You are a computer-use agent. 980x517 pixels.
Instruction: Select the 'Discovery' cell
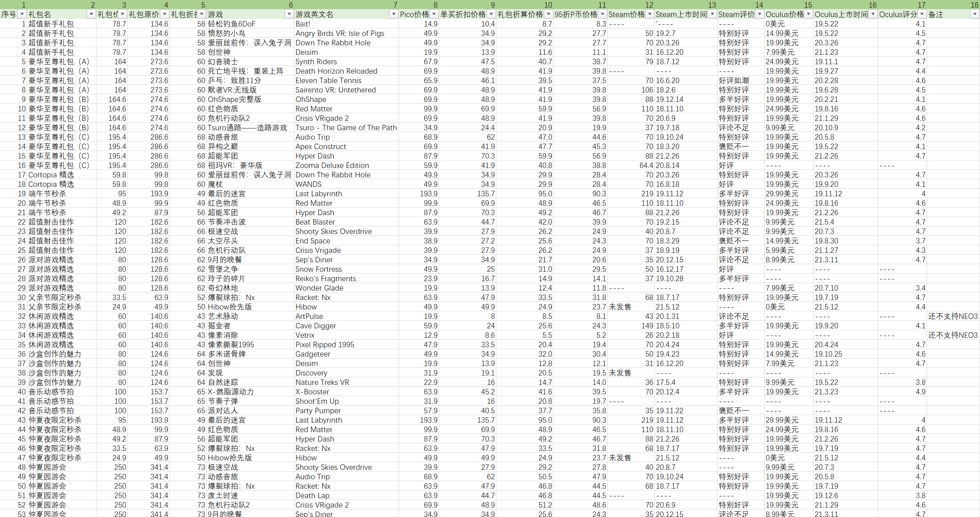pos(346,373)
